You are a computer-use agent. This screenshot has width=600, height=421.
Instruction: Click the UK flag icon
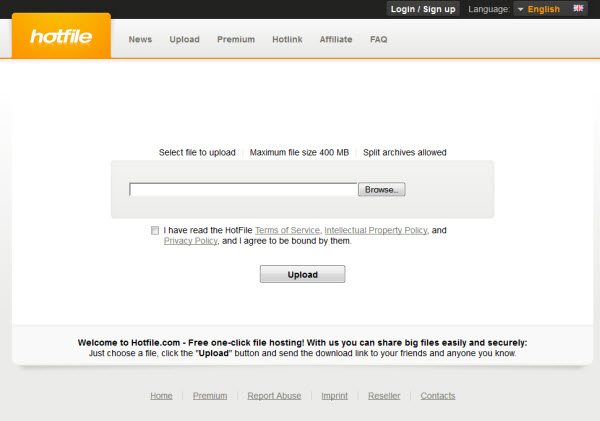coord(578,8)
